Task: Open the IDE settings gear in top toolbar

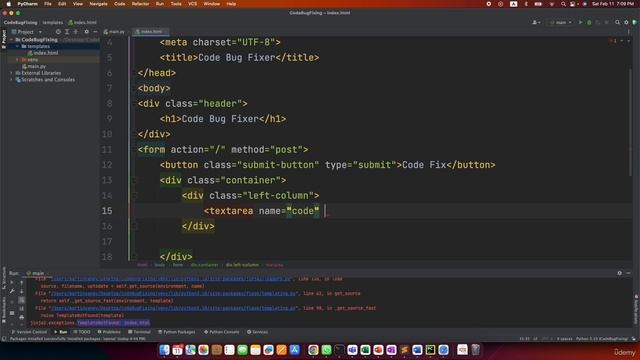Action: (x=626, y=22)
